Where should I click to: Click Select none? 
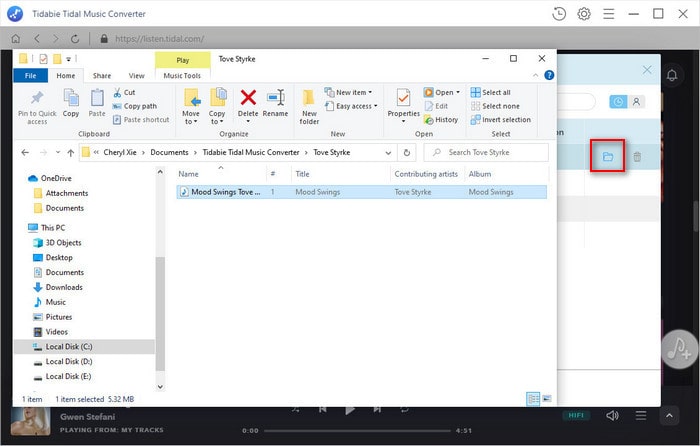pyautogui.click(x=495, y=106)
